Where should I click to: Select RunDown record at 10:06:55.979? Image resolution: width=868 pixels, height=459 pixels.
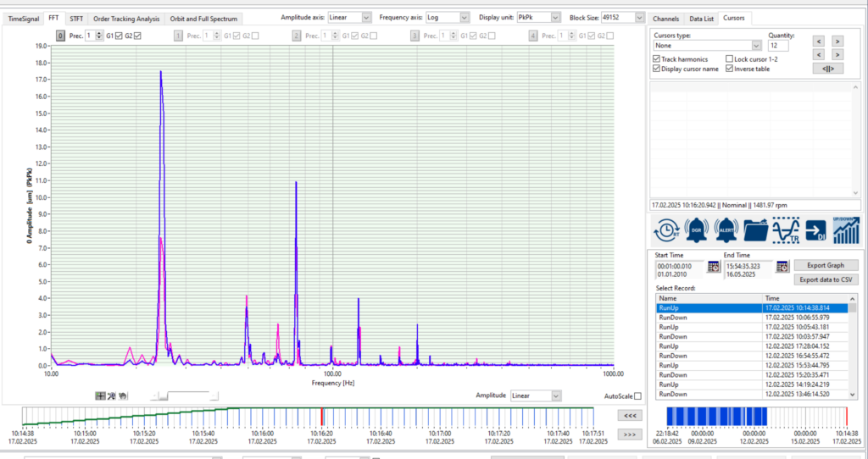pos(752,318)
